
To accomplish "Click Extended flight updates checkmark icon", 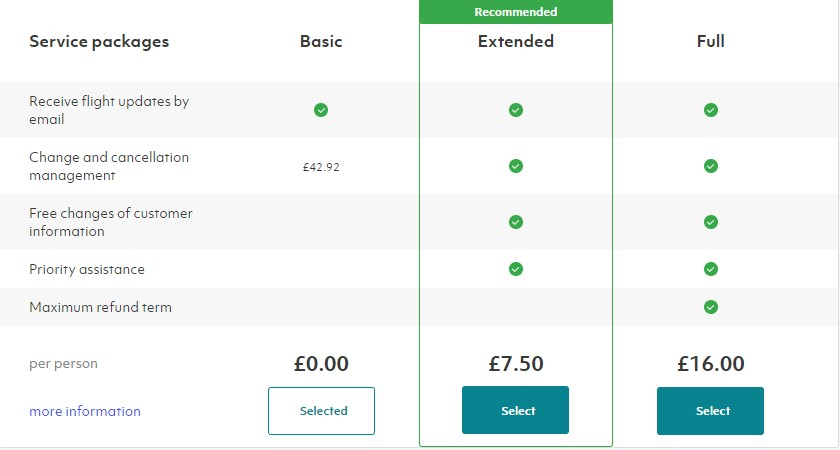I will coord(516,110).
